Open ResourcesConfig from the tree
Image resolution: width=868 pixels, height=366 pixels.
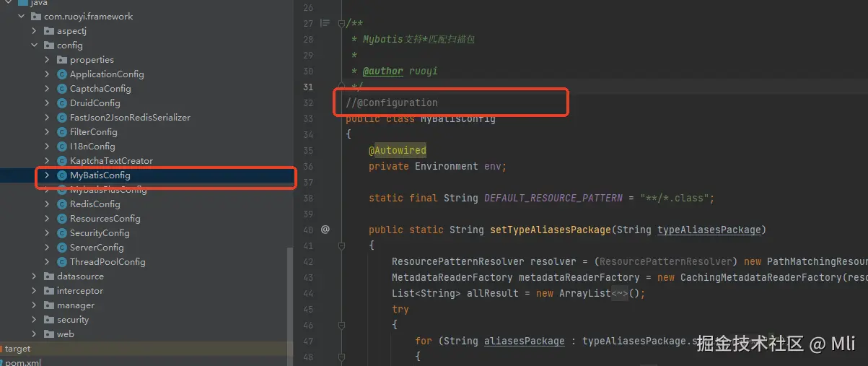tap(105, 218)
